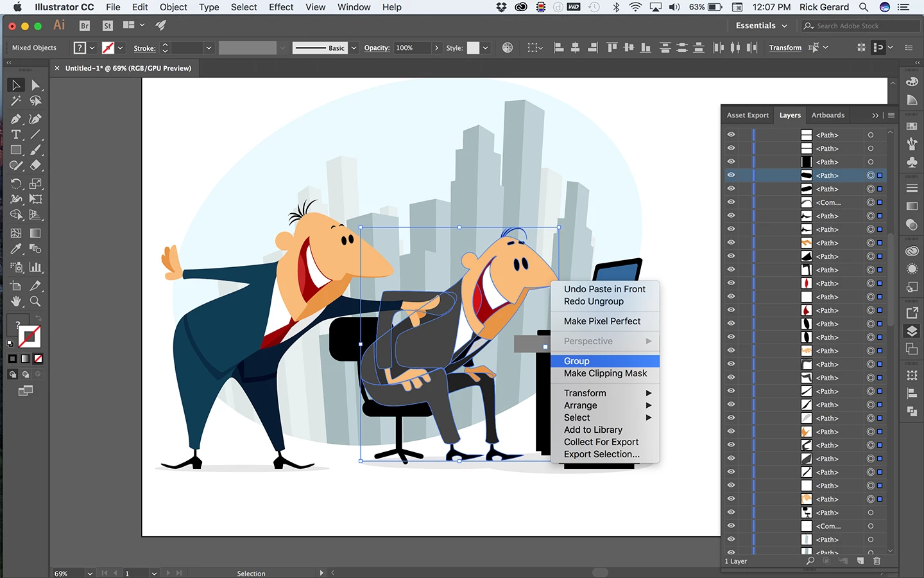Select the Eraser tool
The image size is (924, 578).
click(x=36, y=166)
